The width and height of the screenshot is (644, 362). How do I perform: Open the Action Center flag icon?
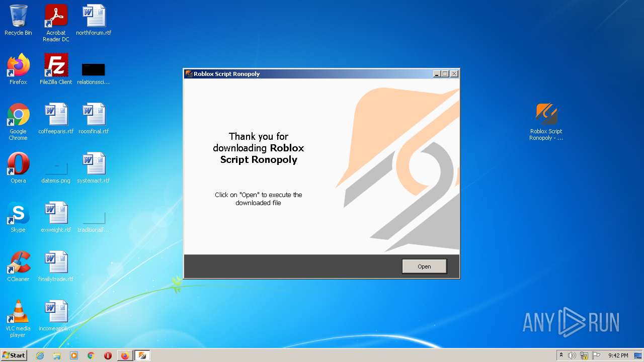(596, 355)
